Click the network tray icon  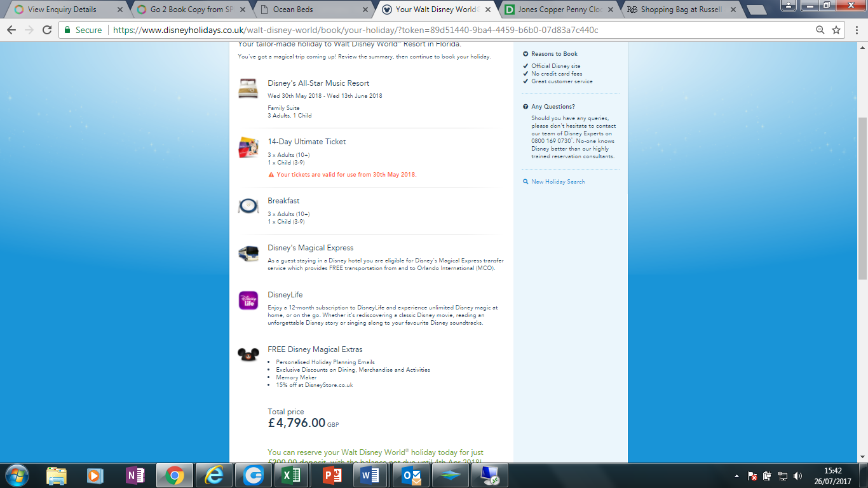[x=782, y=476]
